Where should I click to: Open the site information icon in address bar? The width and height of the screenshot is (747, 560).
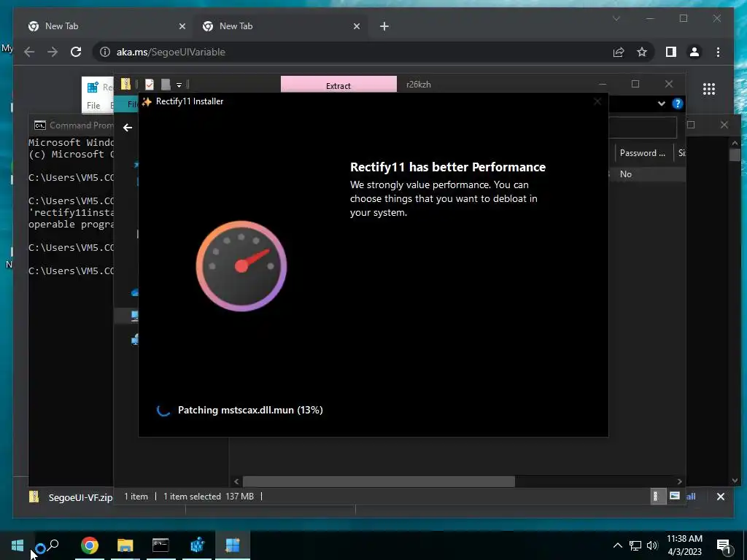click(105, 52)
